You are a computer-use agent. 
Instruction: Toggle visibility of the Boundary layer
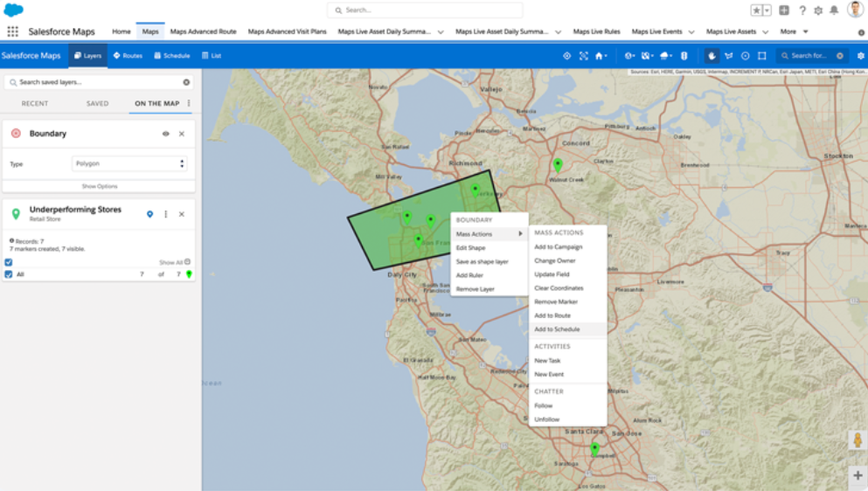pos(165,134)
